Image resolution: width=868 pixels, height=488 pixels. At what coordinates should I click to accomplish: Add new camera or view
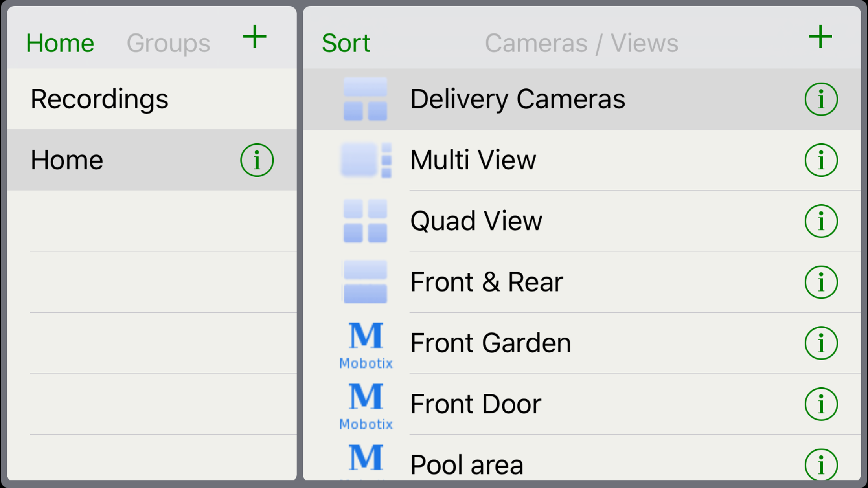[820, 37]
